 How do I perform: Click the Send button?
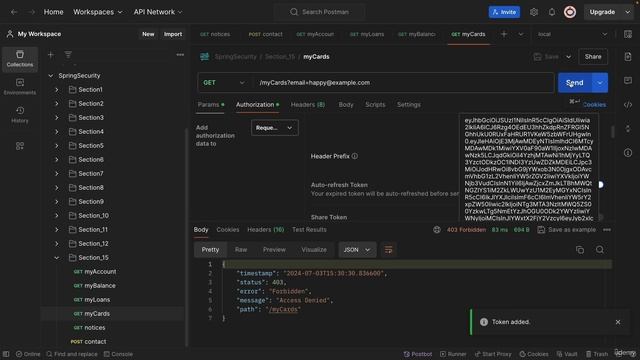click(575, 83)
